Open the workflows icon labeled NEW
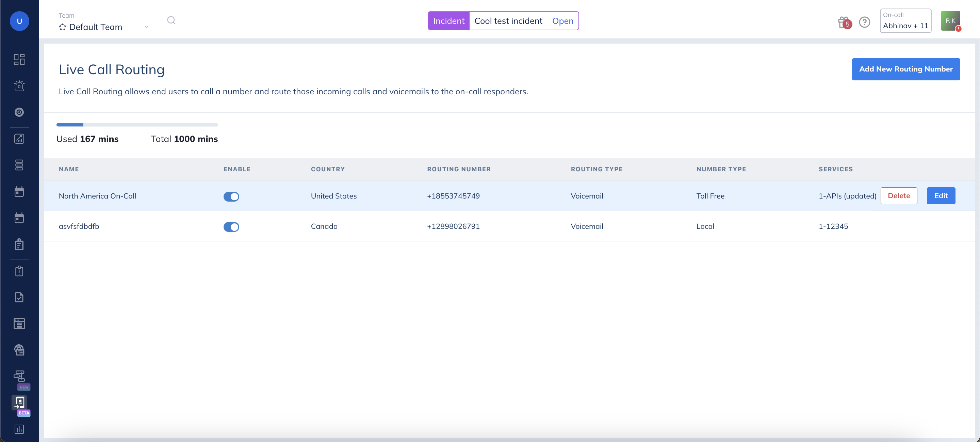The width and height of the screenshot is (980, 442). click(x=19, y=376)
